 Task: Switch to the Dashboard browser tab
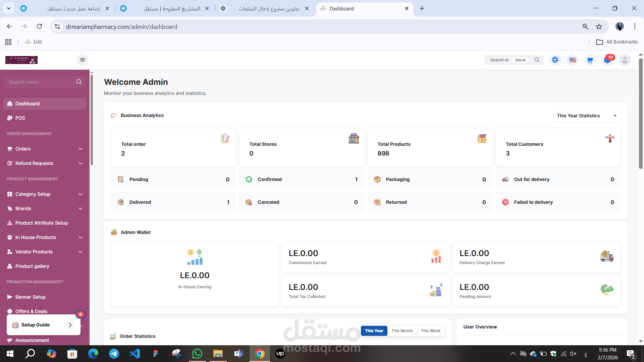click(x=342, y=8)
